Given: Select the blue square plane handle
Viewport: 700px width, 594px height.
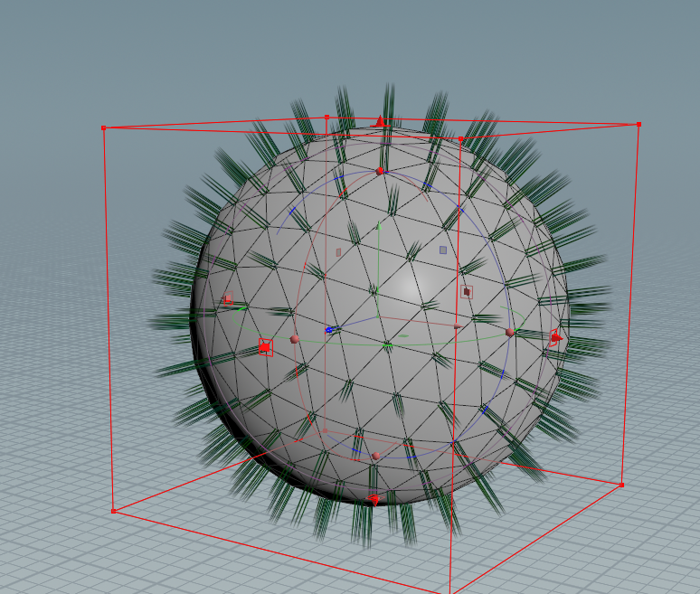Looking at the screenshot, I should 443,250.
